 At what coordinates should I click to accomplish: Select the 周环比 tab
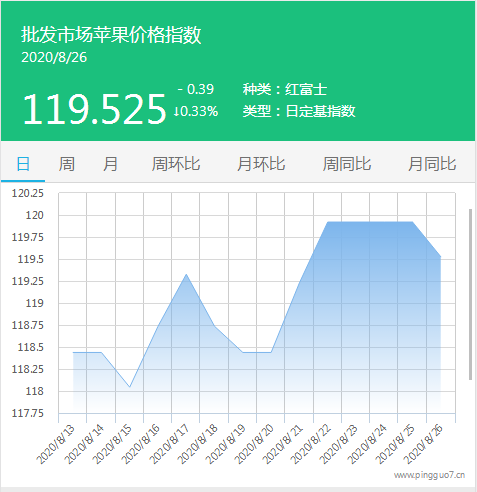point(176,164)
